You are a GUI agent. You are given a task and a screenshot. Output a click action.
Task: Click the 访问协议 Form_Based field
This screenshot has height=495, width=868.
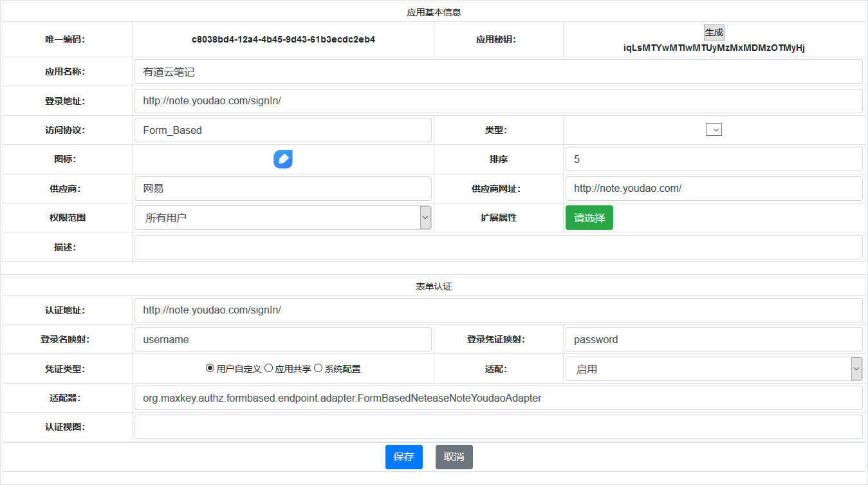pos(282,130)
